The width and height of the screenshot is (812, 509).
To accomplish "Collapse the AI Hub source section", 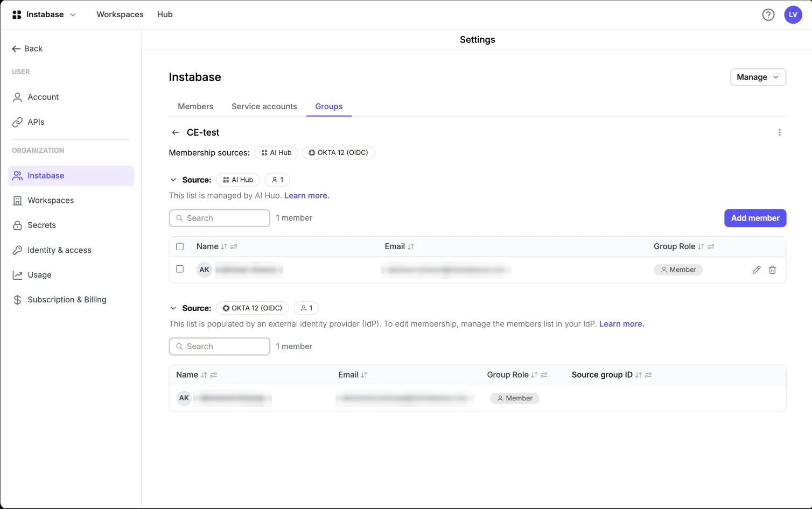I will [x=173, y=180].
